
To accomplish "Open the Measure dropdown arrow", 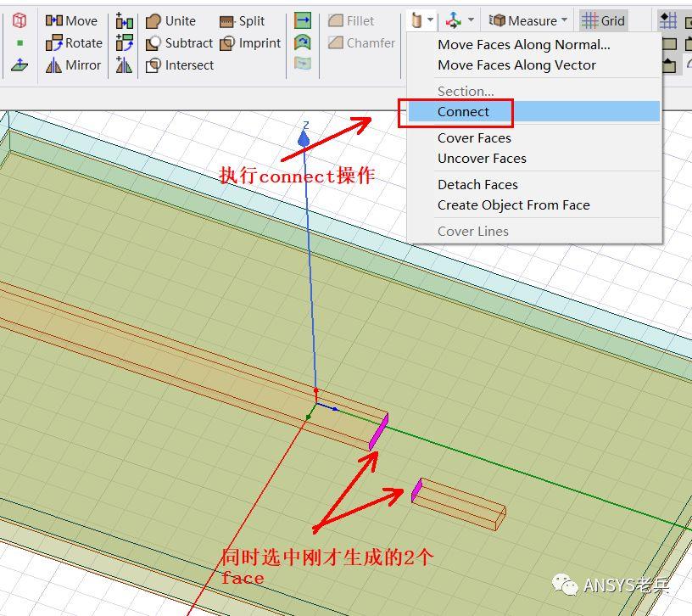I will point(565,20).
